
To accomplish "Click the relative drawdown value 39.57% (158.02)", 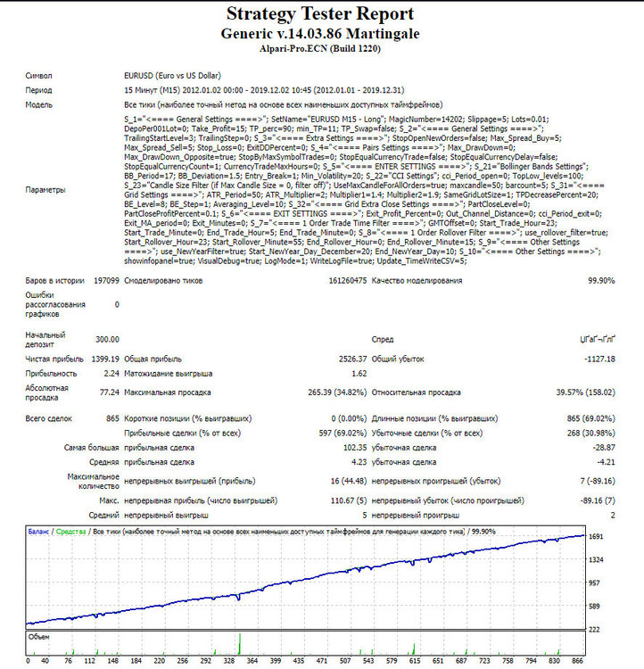I will click(x=585, y=392).
